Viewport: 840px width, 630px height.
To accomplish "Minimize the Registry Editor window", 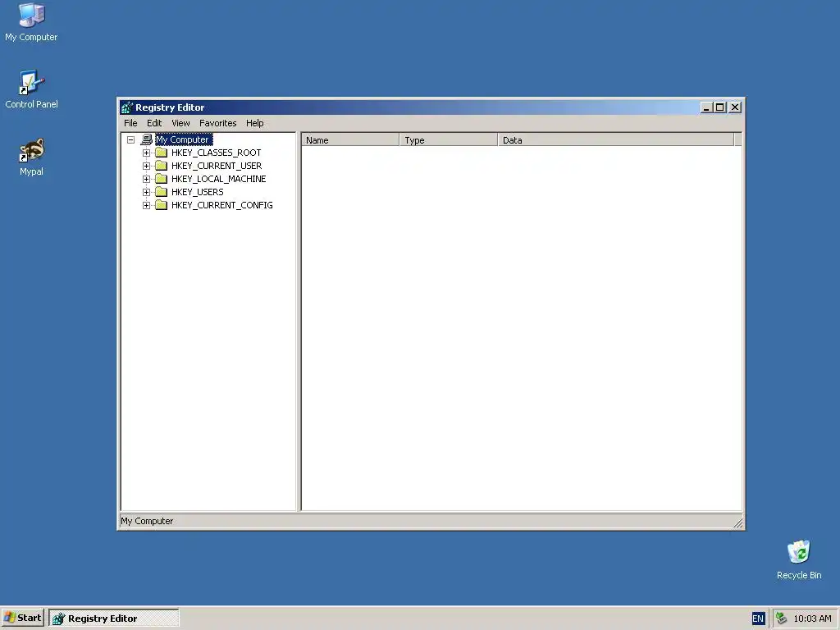I will click(706, 107).
